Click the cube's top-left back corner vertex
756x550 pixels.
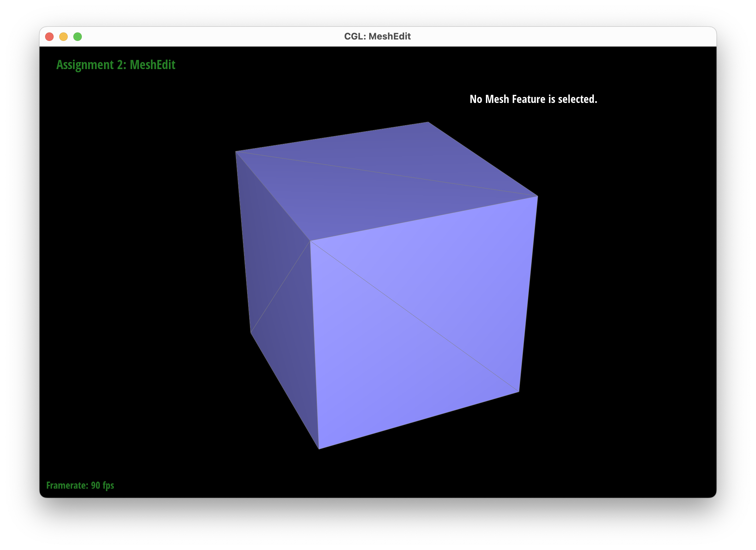pyautogui.click(x=236, y=151)
